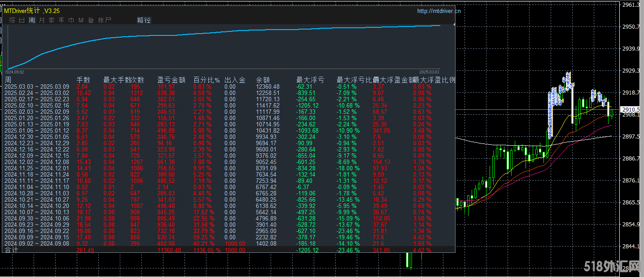Click the 盈亏金额 column header

click(x=171, y=80)
